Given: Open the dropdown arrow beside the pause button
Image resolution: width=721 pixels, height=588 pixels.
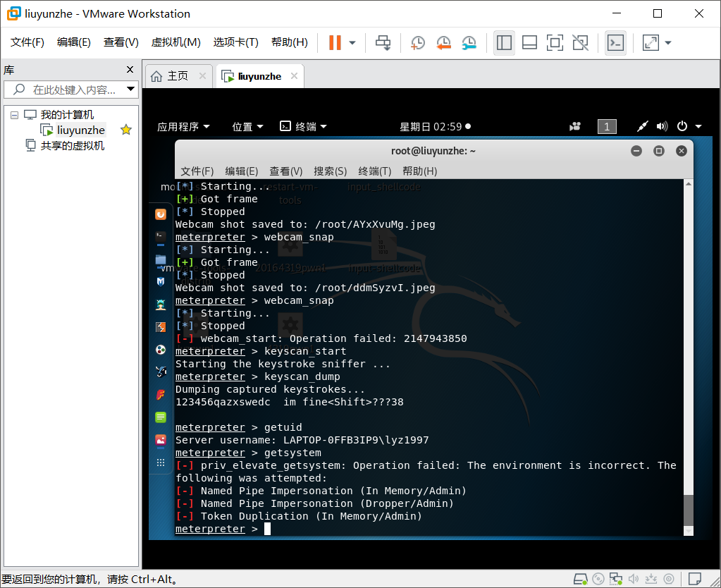Looking at the screenshot, I should coord(352,43).
